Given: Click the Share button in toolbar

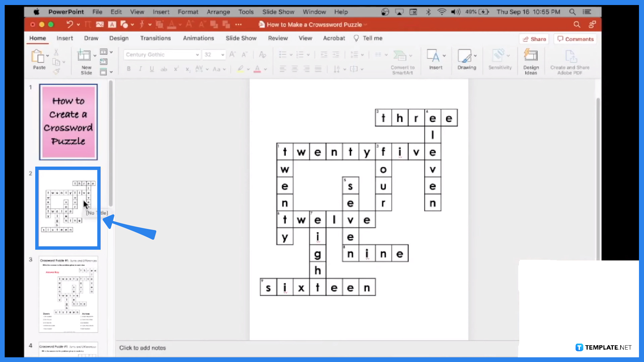Looking at the screenshot, I should (535, 39).
